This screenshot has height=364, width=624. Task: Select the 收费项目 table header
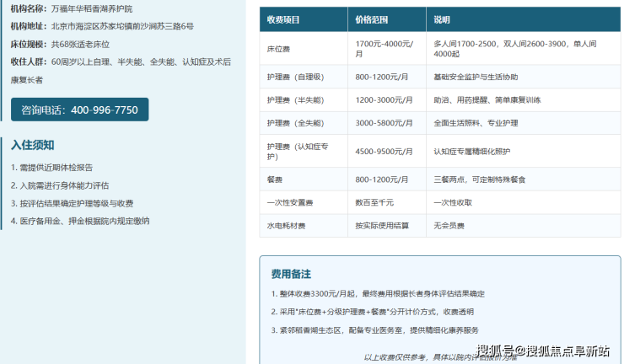[x=304, y=19]
